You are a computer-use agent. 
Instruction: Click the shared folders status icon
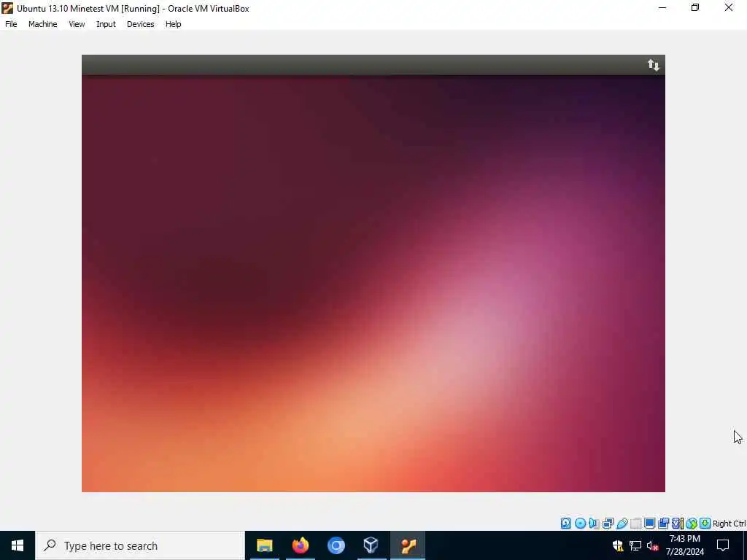click(635, 524)
